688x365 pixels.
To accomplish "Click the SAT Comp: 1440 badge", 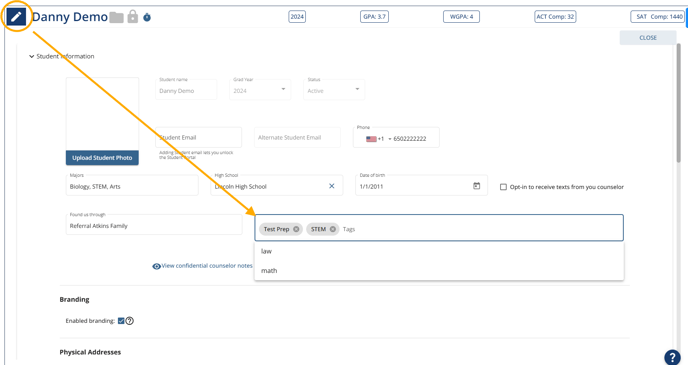I will tap(658, 17).
